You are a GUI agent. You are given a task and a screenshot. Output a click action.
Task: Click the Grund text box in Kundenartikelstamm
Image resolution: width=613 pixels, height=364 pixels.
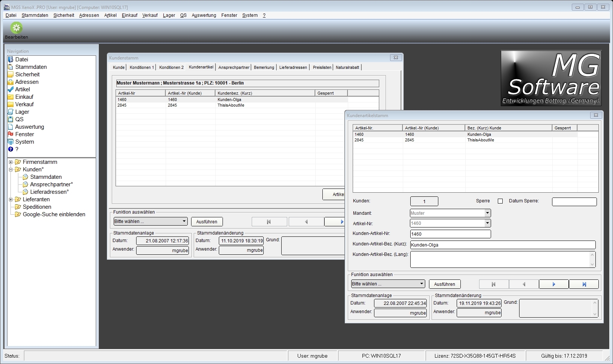[x=558, y=308]
